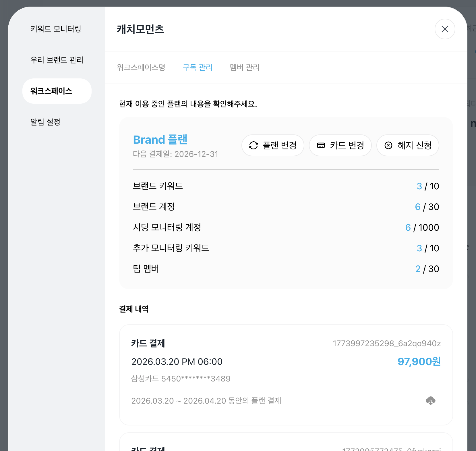Click the payment ID 1773997235298_6a2qo940z

[x=386, y=344]
